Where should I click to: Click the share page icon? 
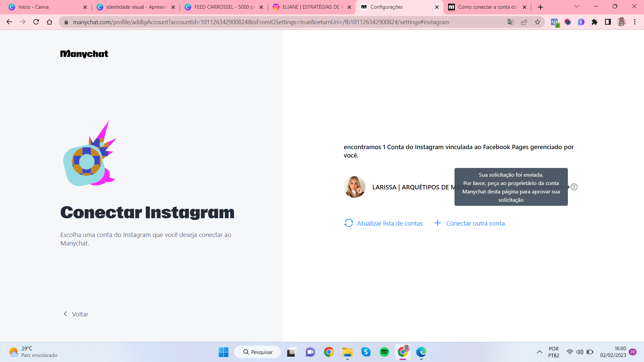[x=524, y=22]
